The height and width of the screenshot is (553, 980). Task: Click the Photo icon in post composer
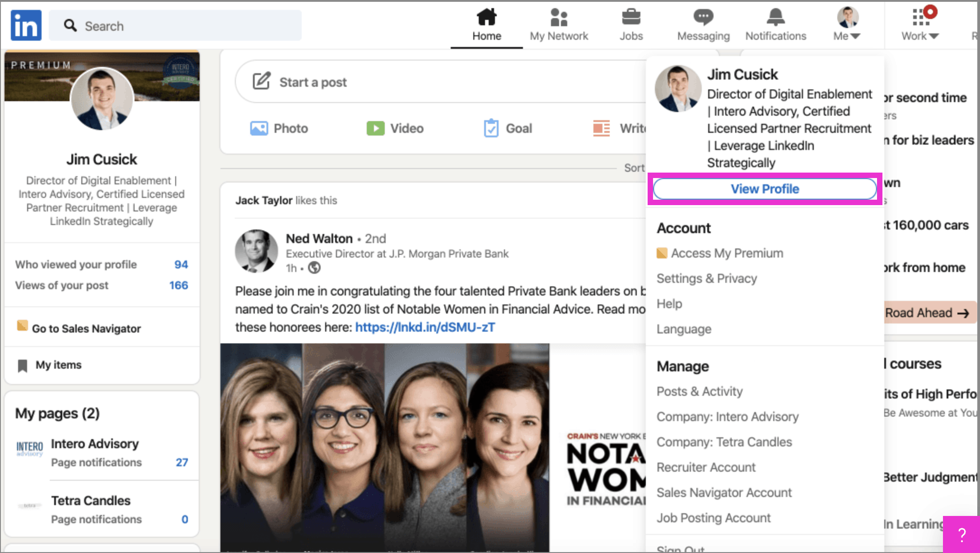click(x=259, y=128)
